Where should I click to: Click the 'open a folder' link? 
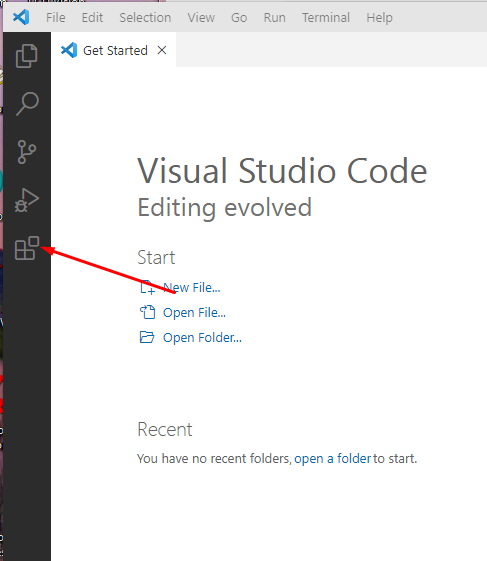[332, 458]
